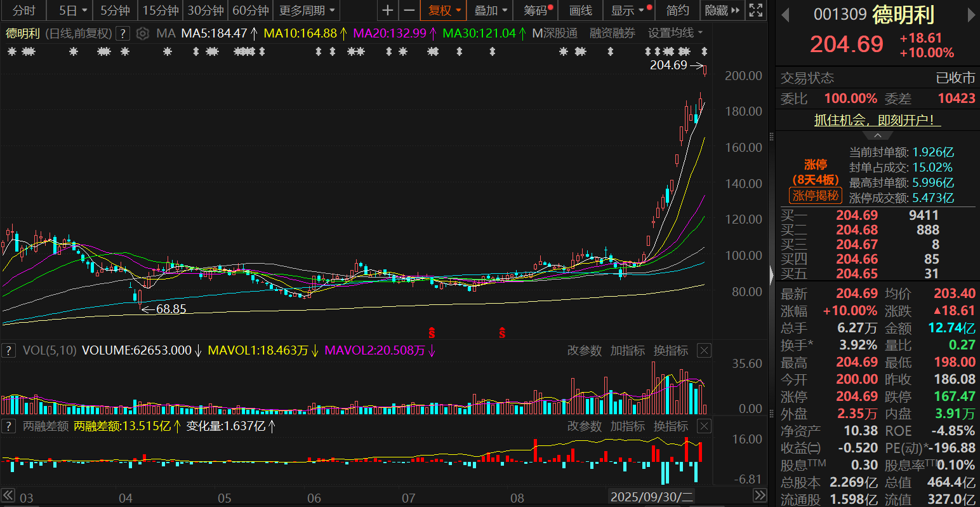The image size is (980, 507).
Task: Toggle the 筹码 chip distribution
Action: (x=537, y=10)
